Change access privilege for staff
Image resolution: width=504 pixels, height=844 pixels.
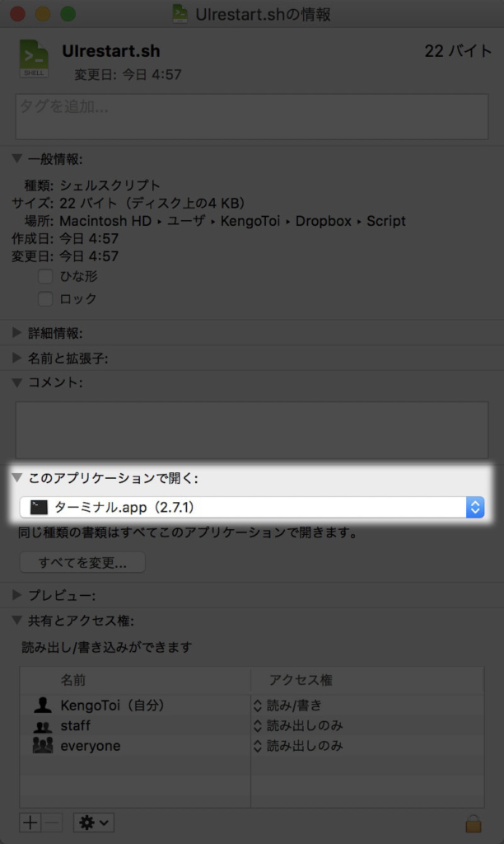coord(298,725)
